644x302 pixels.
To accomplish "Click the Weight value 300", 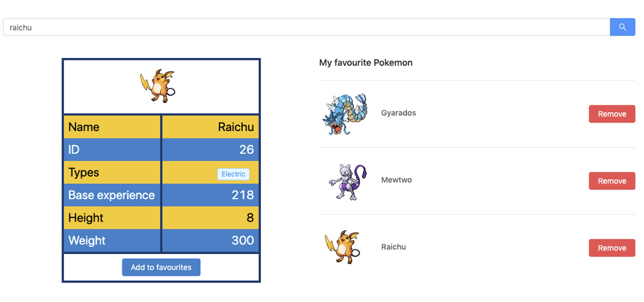I will point(243,240).
